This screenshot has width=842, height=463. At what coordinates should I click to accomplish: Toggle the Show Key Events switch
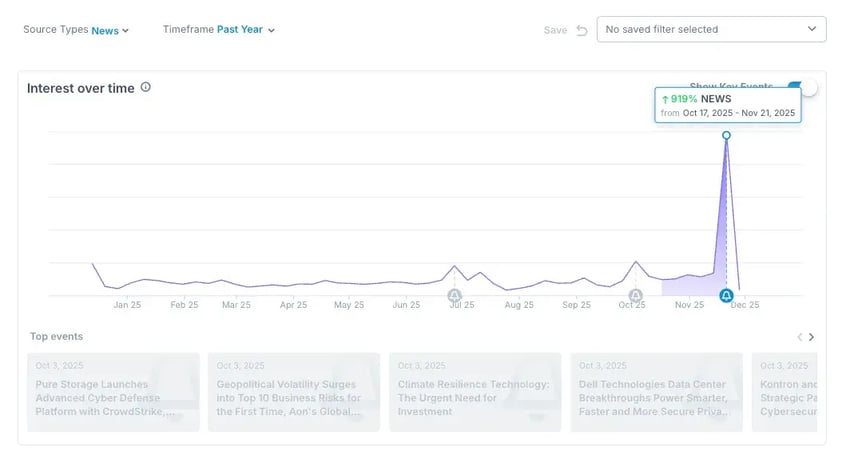point(801,88)
